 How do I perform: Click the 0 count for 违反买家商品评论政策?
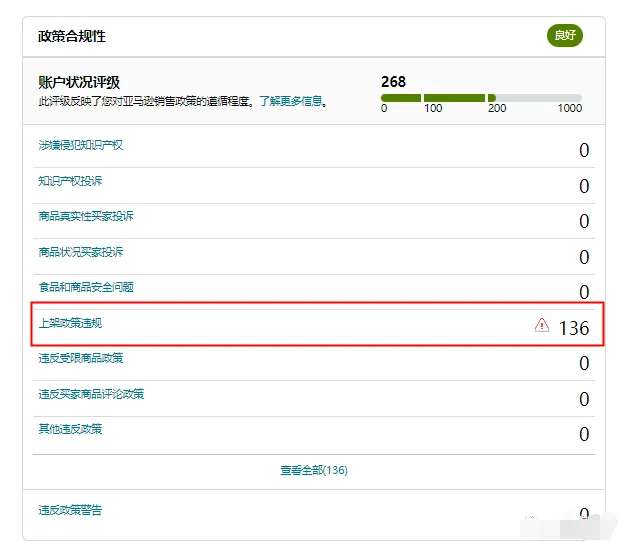tap(584, 399)
